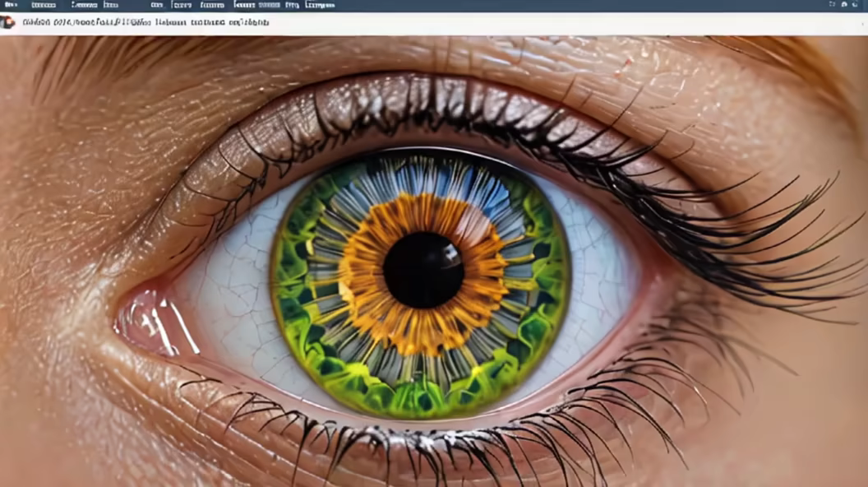The width and height of the screenshot is (868, 487).
Task: Open the third menu in the top menu bar
Action: (84, 5)
